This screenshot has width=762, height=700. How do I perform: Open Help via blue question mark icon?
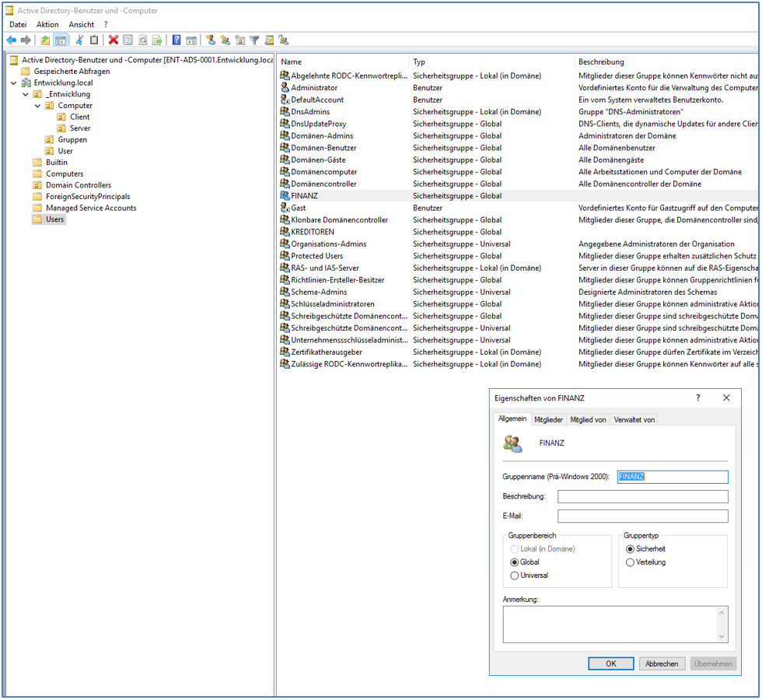tap(177, 40)
